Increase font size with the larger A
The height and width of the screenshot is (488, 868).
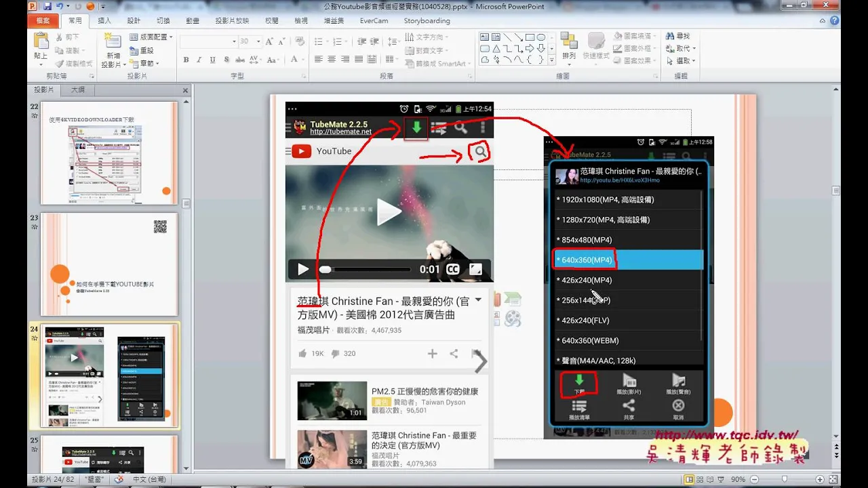(271, 41)
